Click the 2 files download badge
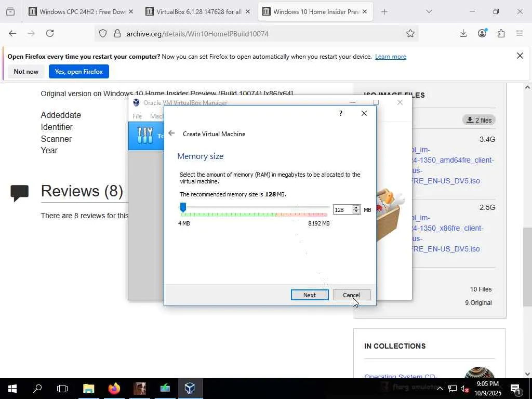Image resolution: width=532 pixels, height=399 pixels. pyautogui.click(x=479, y=120)
